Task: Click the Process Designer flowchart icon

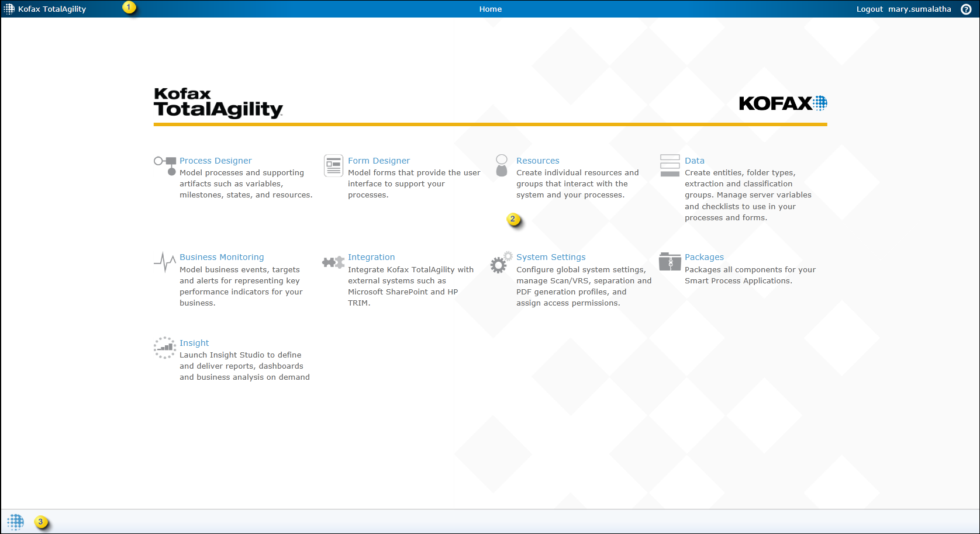Action: [x=165, y=165]
